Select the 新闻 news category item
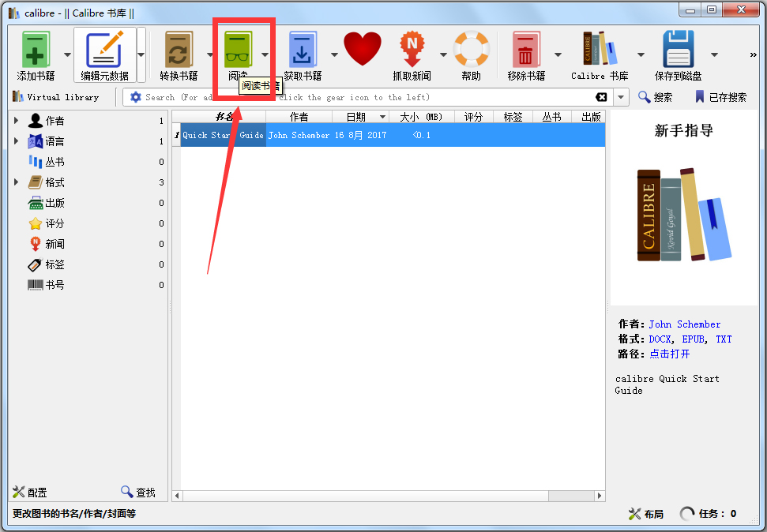The image size is (767, 532). 55,244
